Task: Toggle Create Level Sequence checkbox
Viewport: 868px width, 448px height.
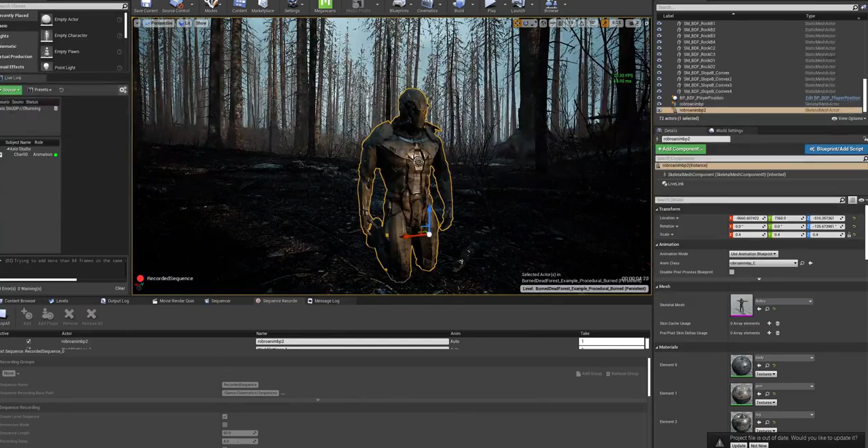Action: [225, 416]
